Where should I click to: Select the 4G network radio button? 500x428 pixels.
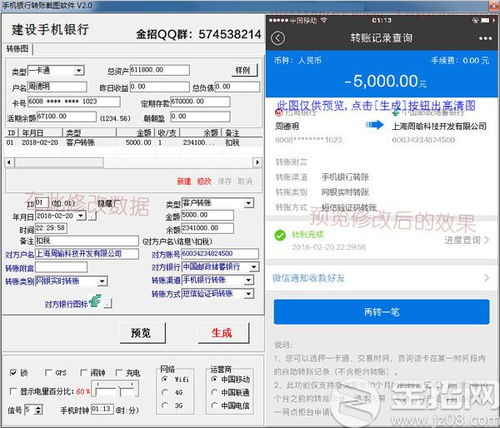click(165, 392)
